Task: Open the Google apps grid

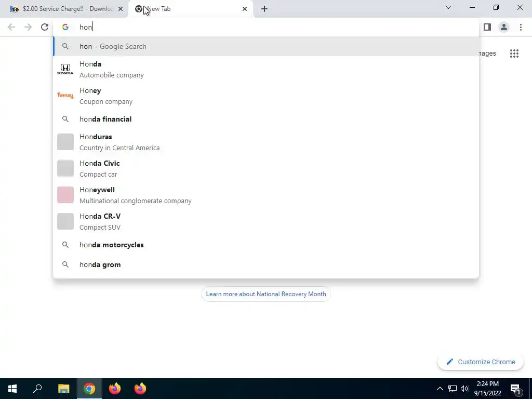Action: 514,54
